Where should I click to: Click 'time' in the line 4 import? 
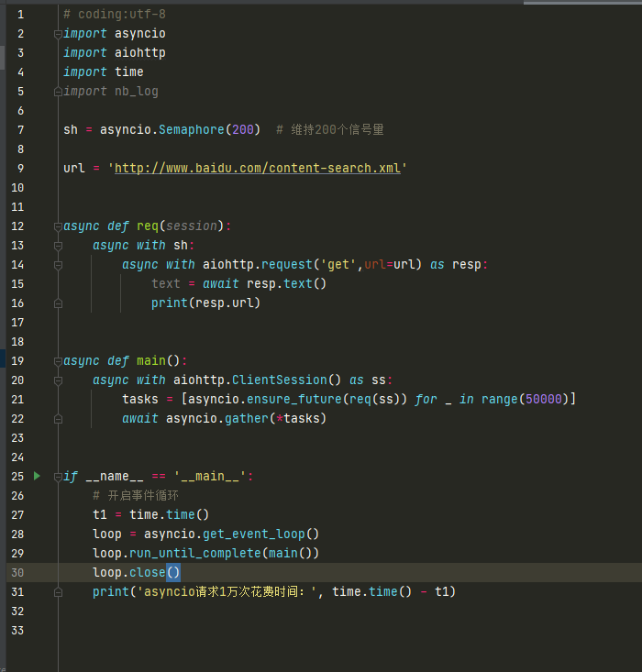coord(128,72)
